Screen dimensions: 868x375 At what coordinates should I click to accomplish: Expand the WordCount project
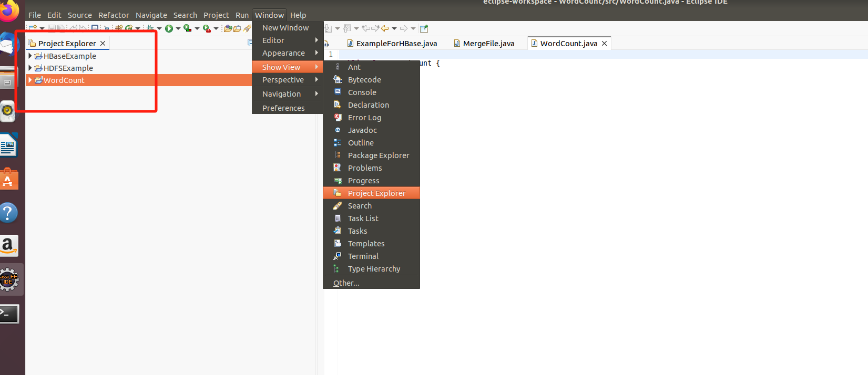(x=30, y=80)
